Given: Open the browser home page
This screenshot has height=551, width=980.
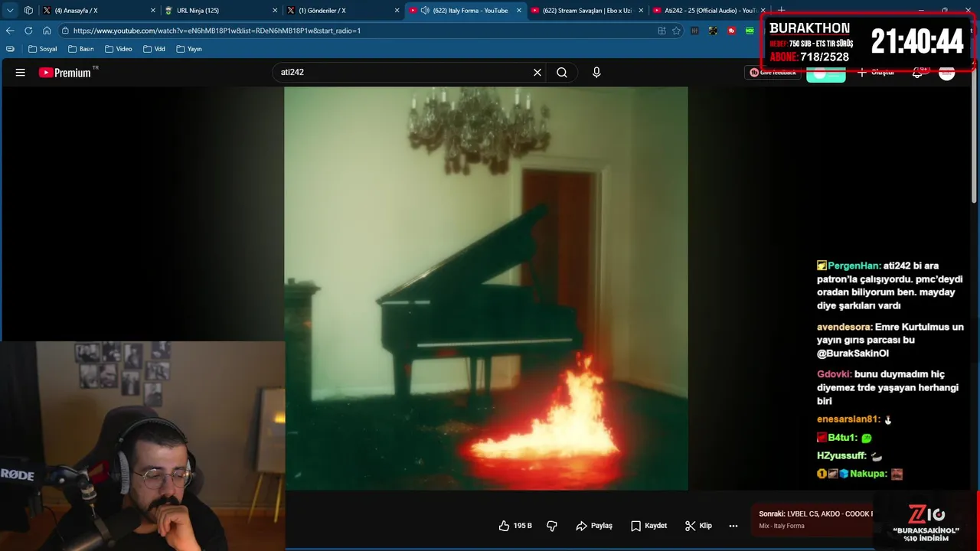Looking at the screenshot, I should 47,31.
